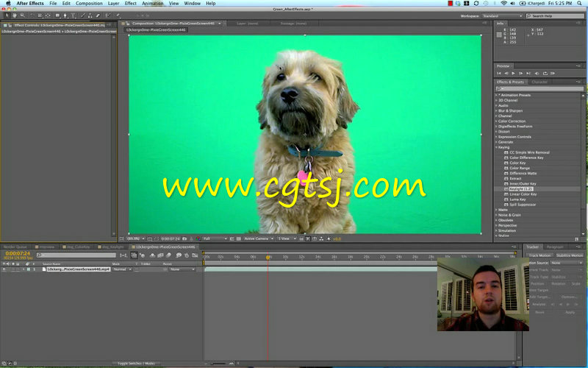Select Linear Color Key effect
Image resolution: width=588 pixels, height=368 pixels.
point(523,194)
